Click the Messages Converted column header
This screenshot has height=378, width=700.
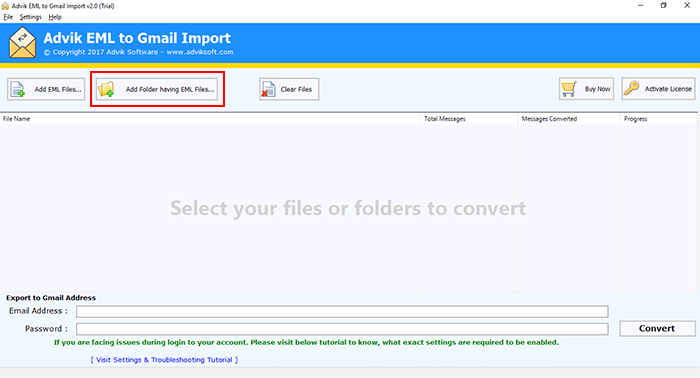(569, 119)
